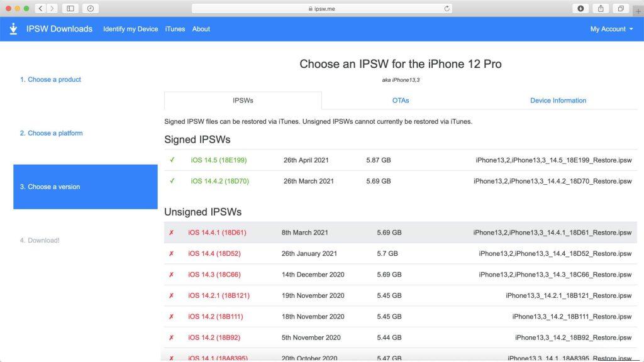Open the iTunes navbar link
Viewport: 644px width, 362px height.
175,29
